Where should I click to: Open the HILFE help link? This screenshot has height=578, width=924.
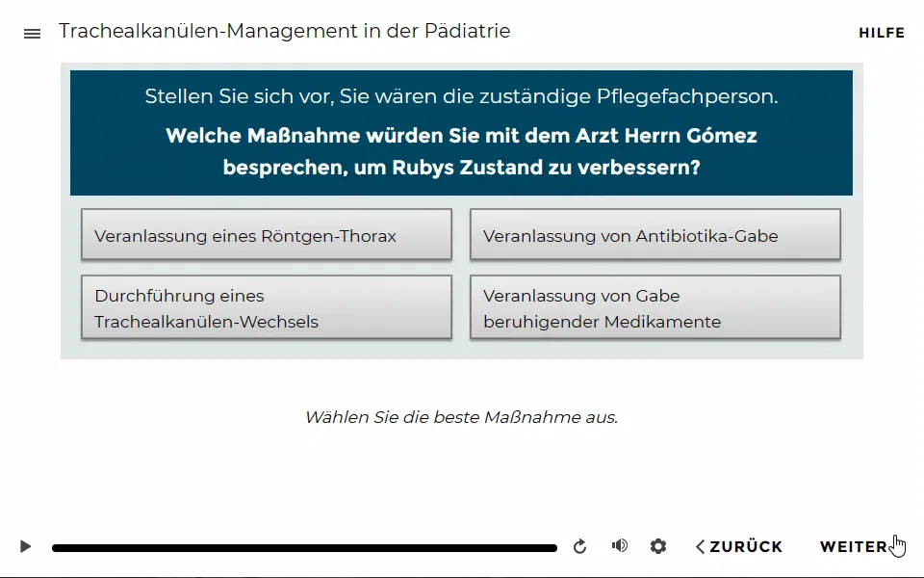point(882,33)
